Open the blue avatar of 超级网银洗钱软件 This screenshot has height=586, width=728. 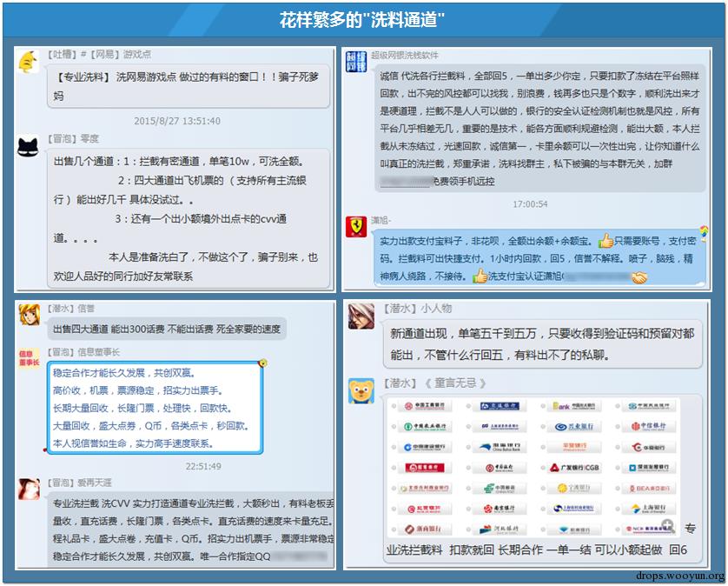pos(356,62)
